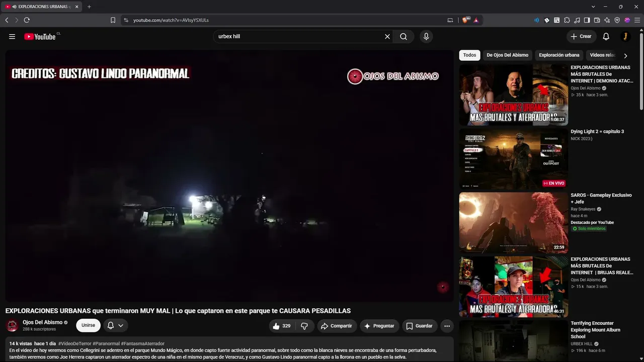
Task: Close the EXPLORACIONES URBANAS browser tab
Action: click(x=76, y=7)
